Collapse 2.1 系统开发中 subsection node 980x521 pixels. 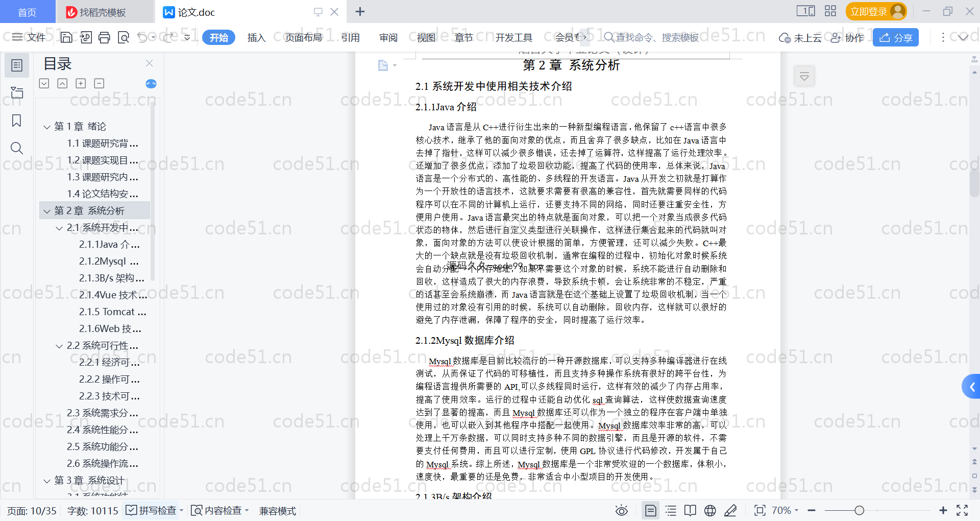(59, 228)
